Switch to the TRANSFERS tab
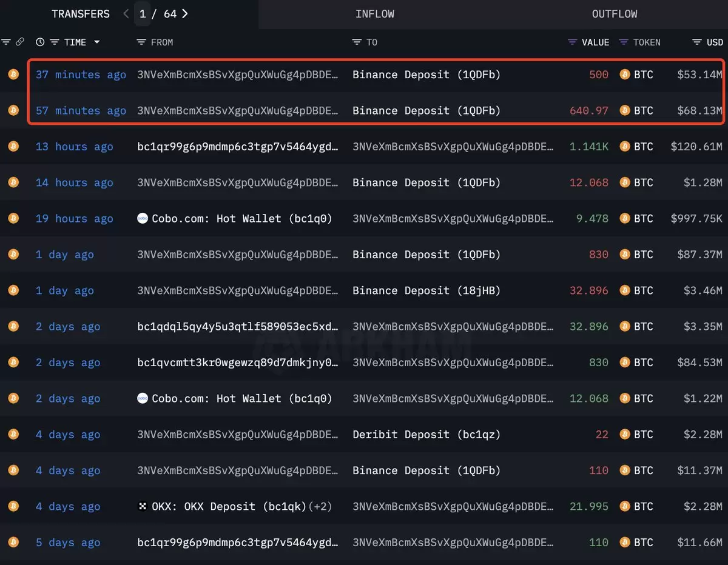Image resolution: width=728 pixels, height=565 pixels. pyautogui.click(x=81, y=13)
